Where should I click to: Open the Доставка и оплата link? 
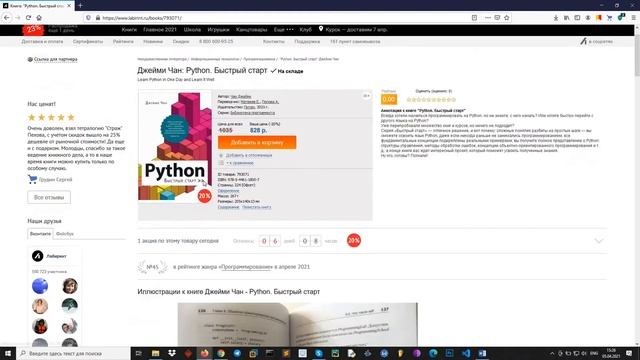click(x=42, y=41)
